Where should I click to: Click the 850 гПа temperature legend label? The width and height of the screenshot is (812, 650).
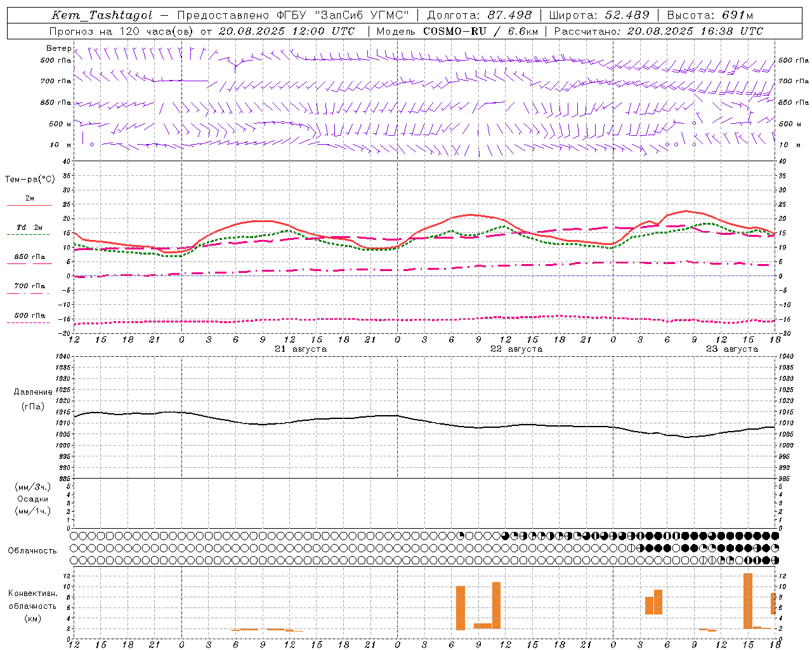point(30,257)
